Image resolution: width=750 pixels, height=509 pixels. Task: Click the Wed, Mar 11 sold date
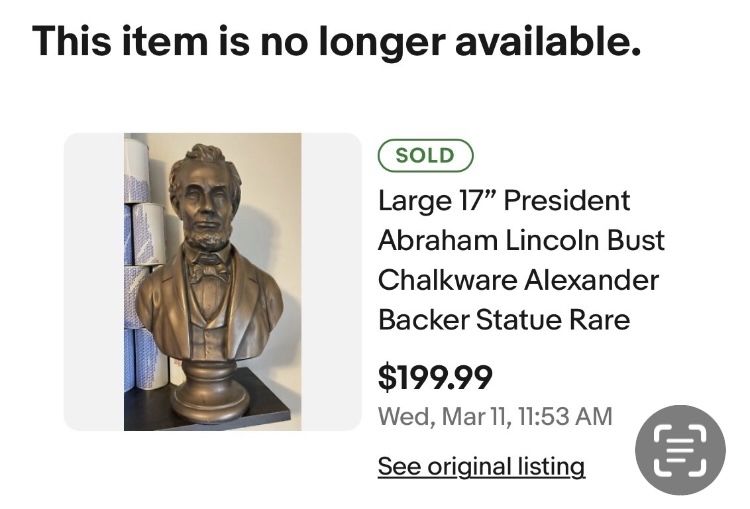tap(495, 416)
